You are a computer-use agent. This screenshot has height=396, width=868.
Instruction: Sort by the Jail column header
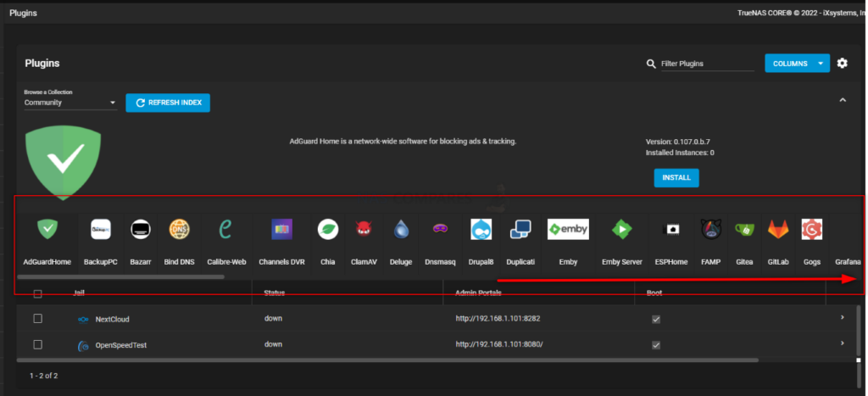79,293
